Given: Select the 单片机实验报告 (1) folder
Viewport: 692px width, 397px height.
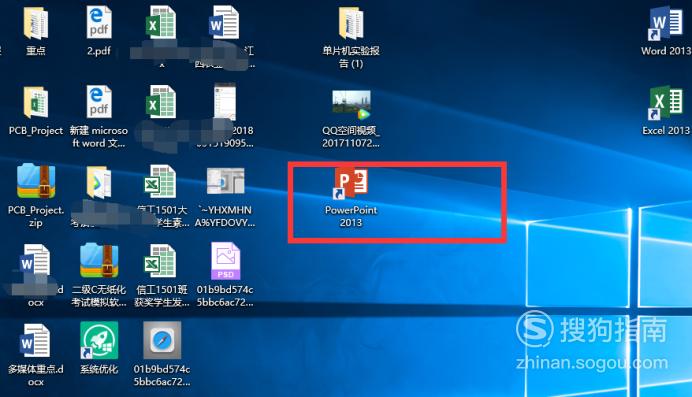Looking at the screenshot, I should pos(351,23).
